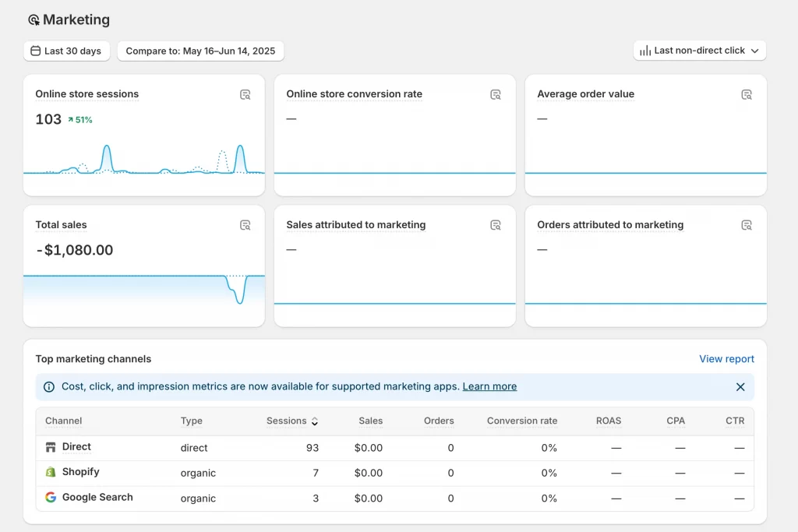
Task: Open the report icon on the Online store conversion rate card
Action: click(x=496, y=94)
